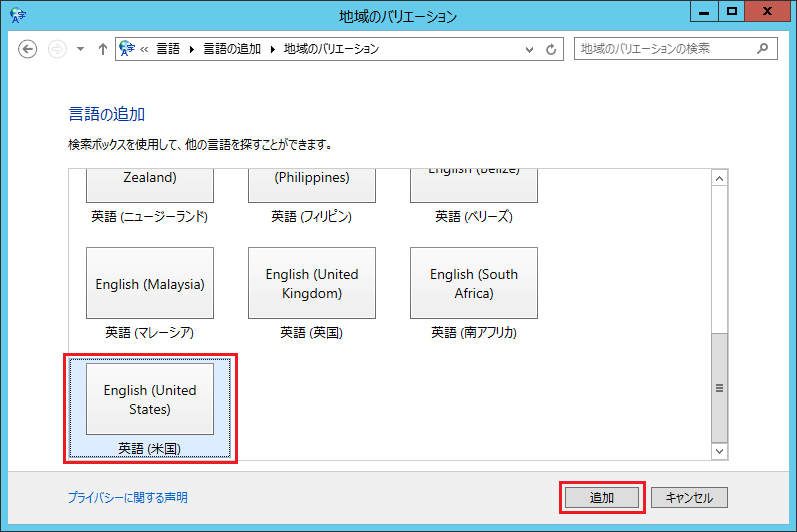Click the キャンセル button

click(689, 497)
